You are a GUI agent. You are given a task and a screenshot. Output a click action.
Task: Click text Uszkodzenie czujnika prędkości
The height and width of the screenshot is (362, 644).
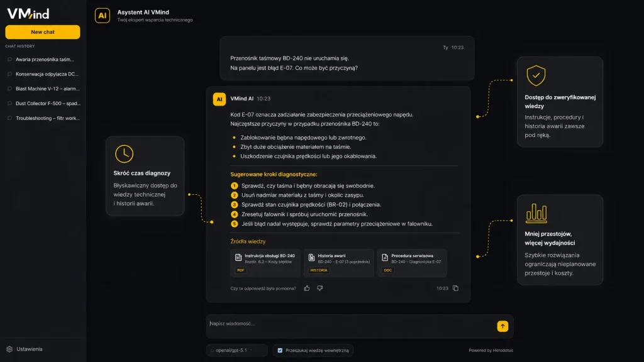coord(308,156)
